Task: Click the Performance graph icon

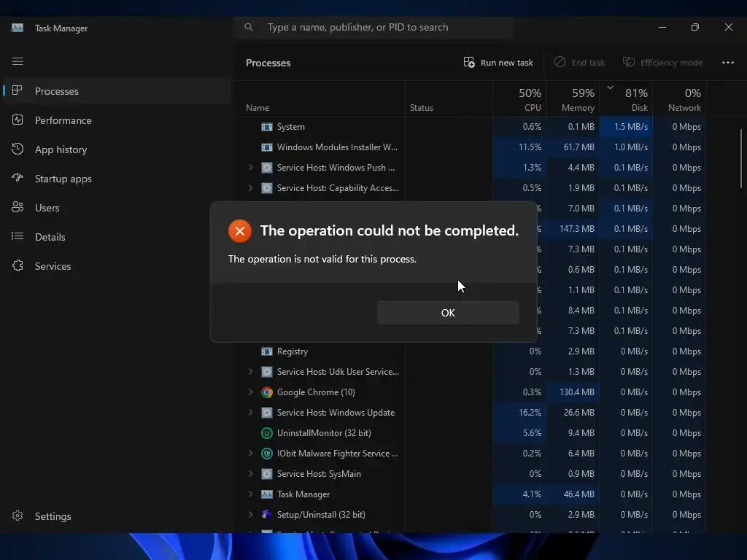Action: pos(18,120)
